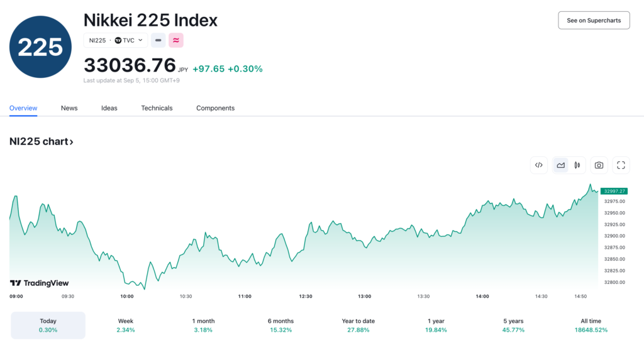This screenshot has width=644, height=348.
Task: Switch to candlestick chart view
Action: click(577, 165)
